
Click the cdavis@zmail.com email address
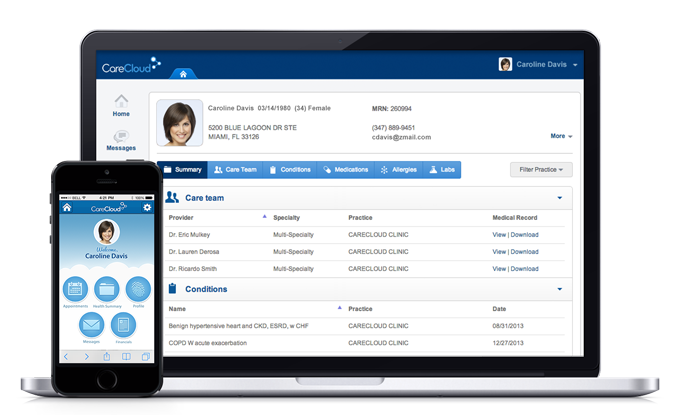[x=401, y=137]
